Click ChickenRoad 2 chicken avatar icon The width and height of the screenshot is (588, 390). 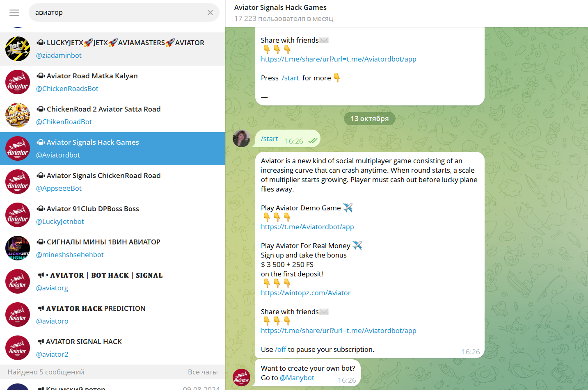[18, 115]
